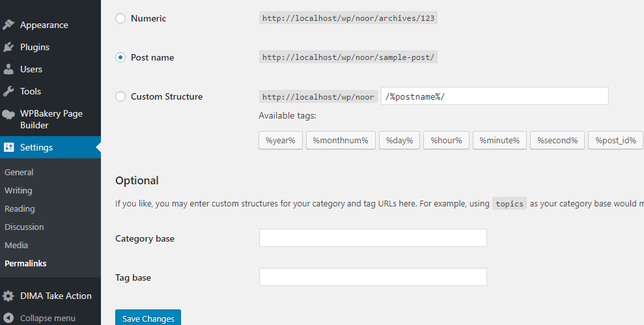Open the Media settings submenu item
The height and width of the screenshot is (325, 644).
tap(16, 246)
